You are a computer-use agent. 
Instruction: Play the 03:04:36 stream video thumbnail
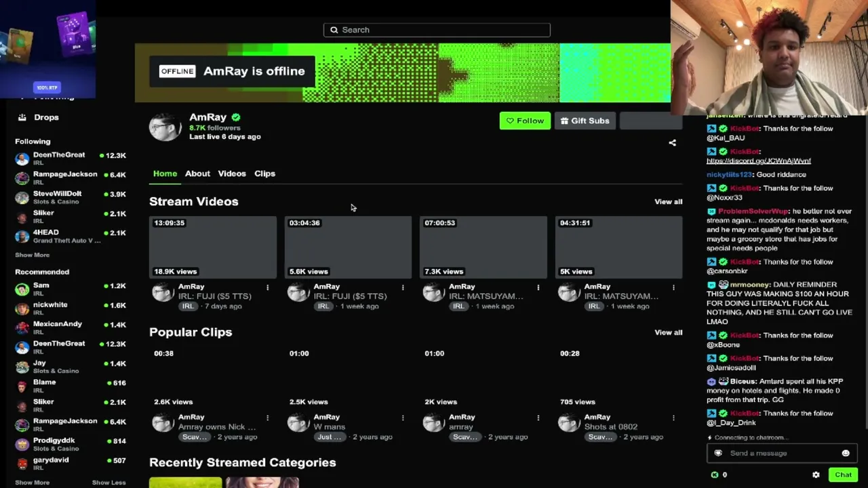(348, 247)
